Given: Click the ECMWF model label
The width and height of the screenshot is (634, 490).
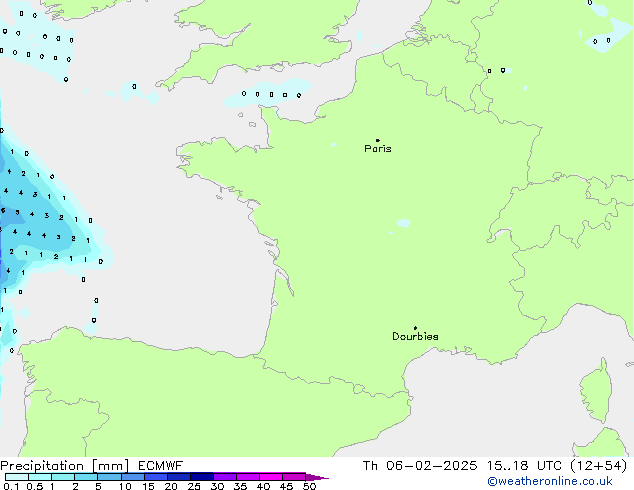Looking at the screenshot, I should pos(160,466).
